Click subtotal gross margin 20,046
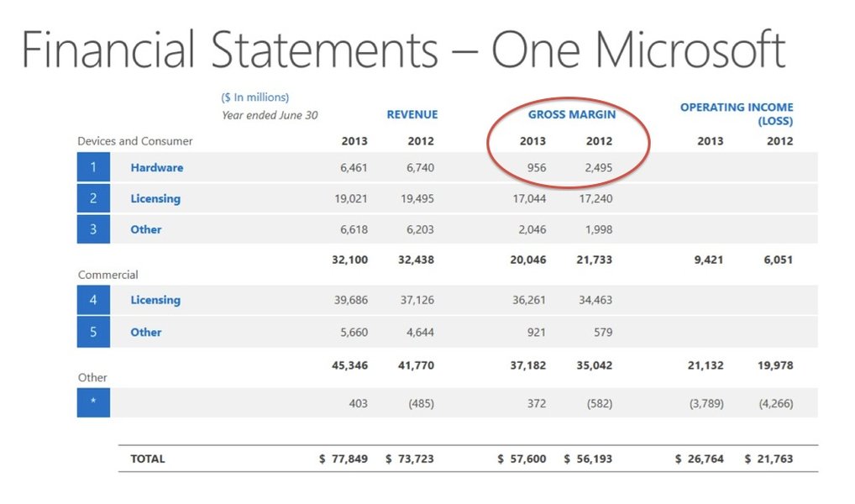855x504 pixels. (x=527, y=260)
